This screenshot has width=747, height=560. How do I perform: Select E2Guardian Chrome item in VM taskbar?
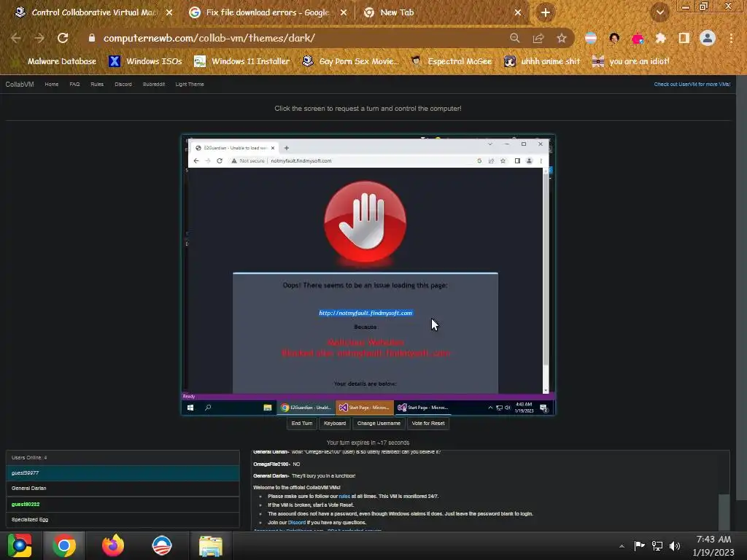(306, 408)
